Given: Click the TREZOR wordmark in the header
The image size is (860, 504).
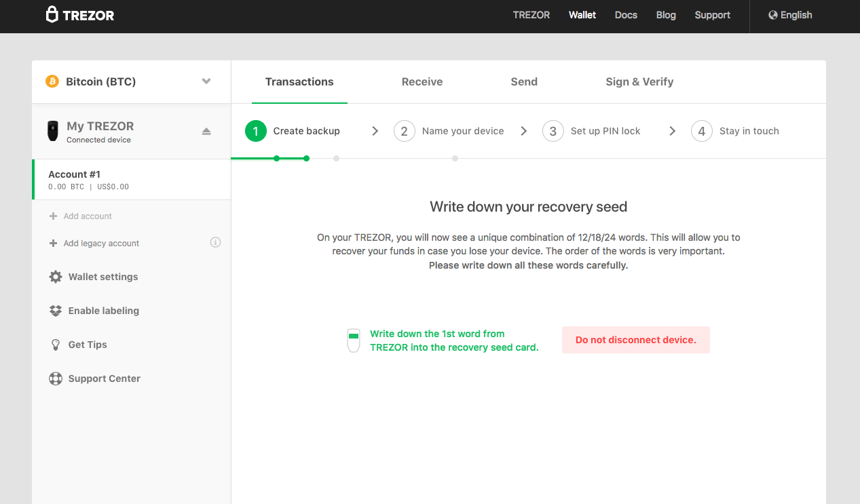Looking at the screenshot, I should (x=88, y=16).
